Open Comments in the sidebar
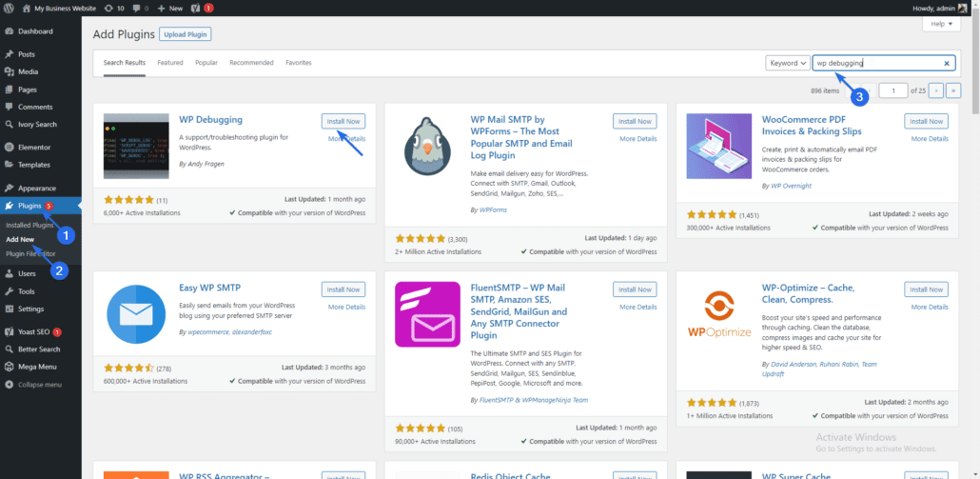Viewport: 980px width, 479px height. 35,107
